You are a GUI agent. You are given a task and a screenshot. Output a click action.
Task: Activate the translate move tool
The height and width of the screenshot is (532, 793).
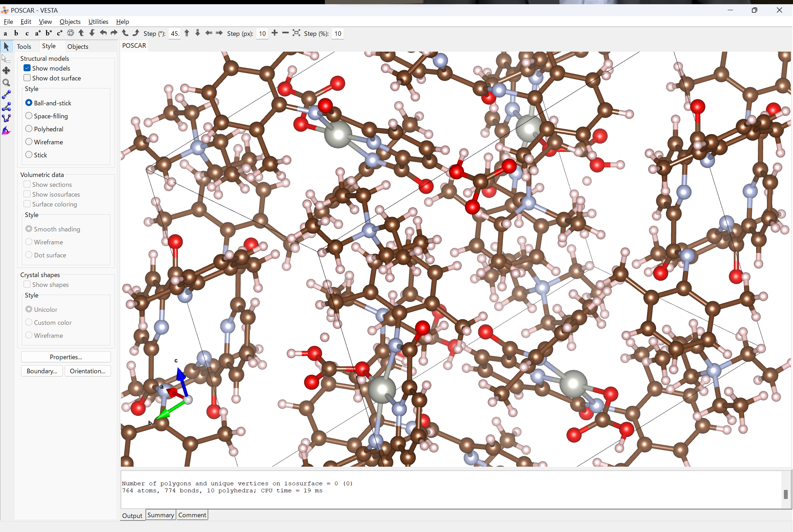pyautogui.click(x=6, y=71)
